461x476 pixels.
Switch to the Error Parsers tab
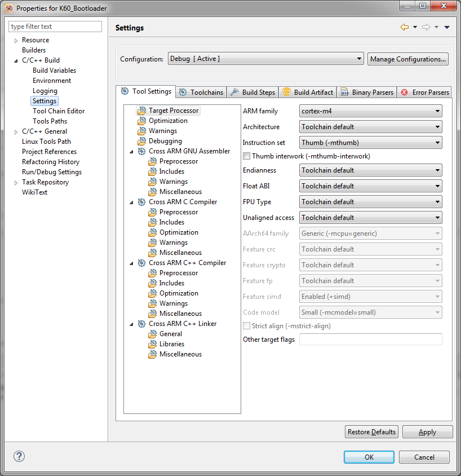point(424,92)
